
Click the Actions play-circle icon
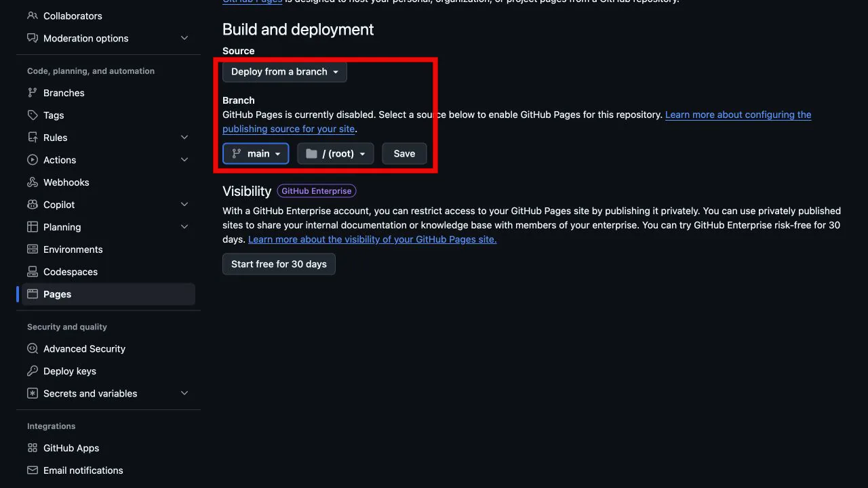[33, 160]
